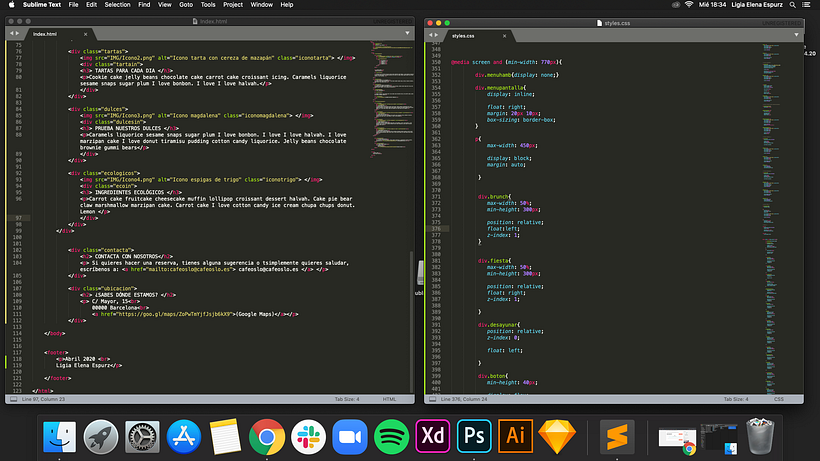Click the menu bar clock Mié 18:34

click(712, 5)
